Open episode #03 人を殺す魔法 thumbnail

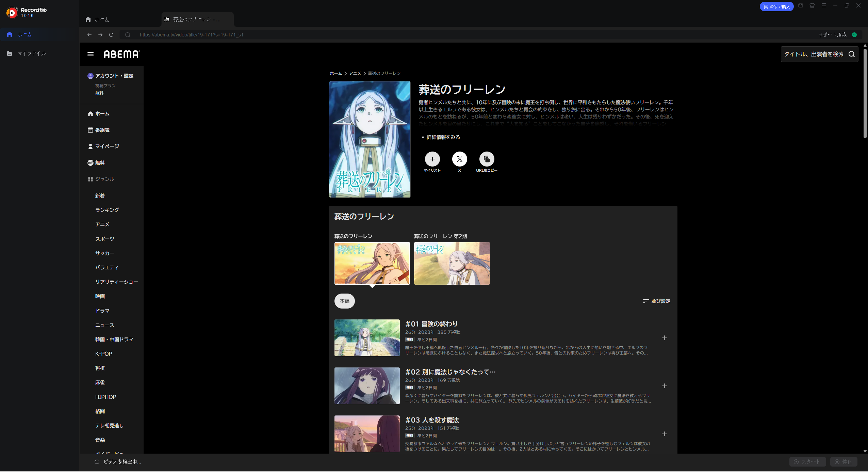pos(367,434)
